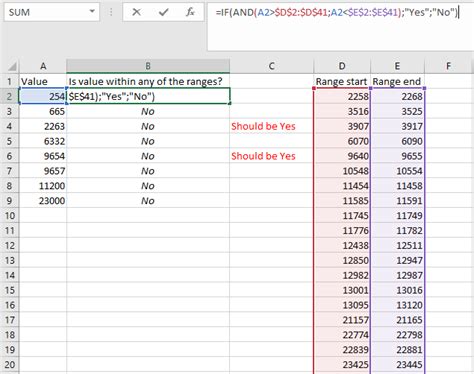
Task: Select row 10 header
Action: 9,216
